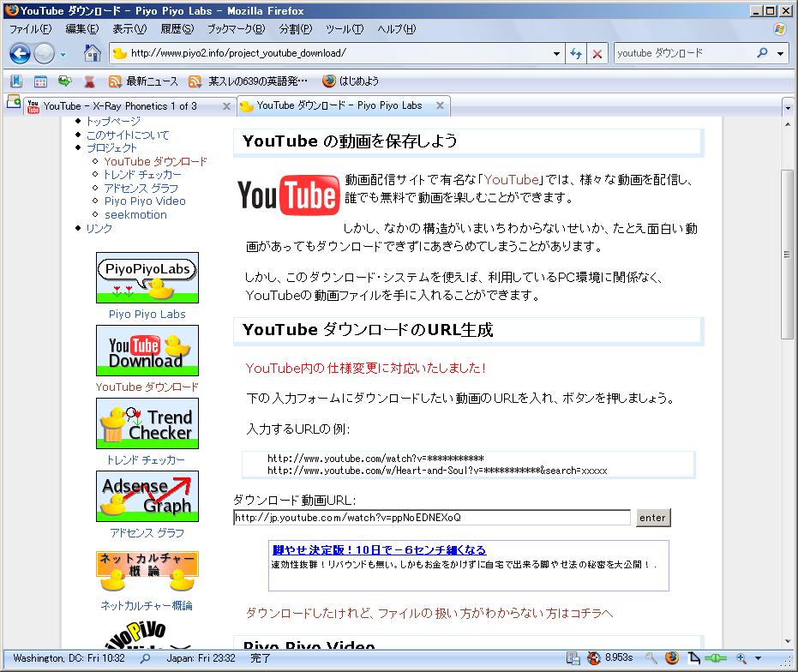Click the green slider control in status bar

(x=716, y=658)
